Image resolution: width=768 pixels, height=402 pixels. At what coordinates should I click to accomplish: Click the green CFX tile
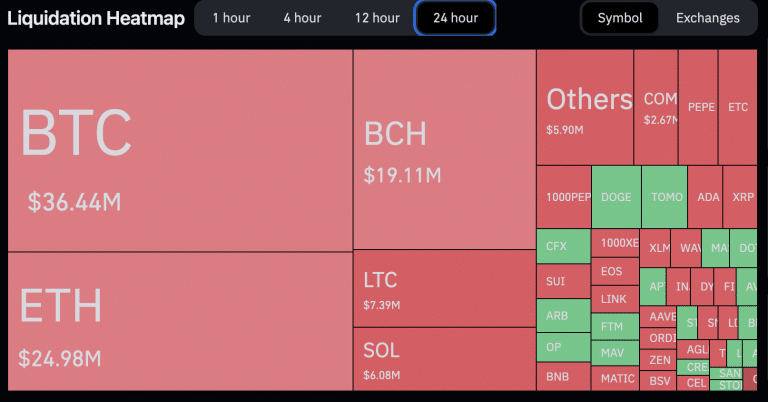pos(564,246)
